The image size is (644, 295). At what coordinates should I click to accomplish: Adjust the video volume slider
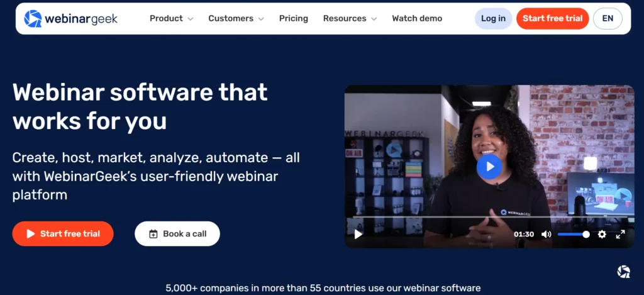tap(574, 234)
